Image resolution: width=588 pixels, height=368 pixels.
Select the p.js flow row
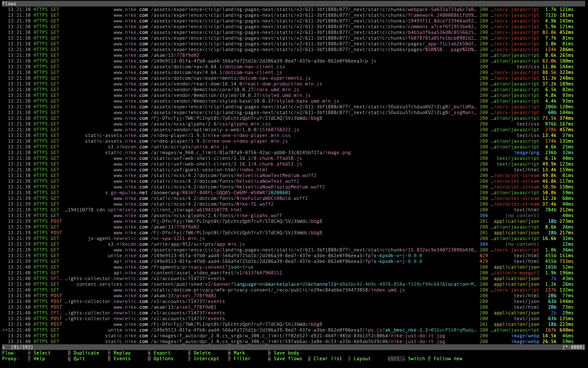294,61
